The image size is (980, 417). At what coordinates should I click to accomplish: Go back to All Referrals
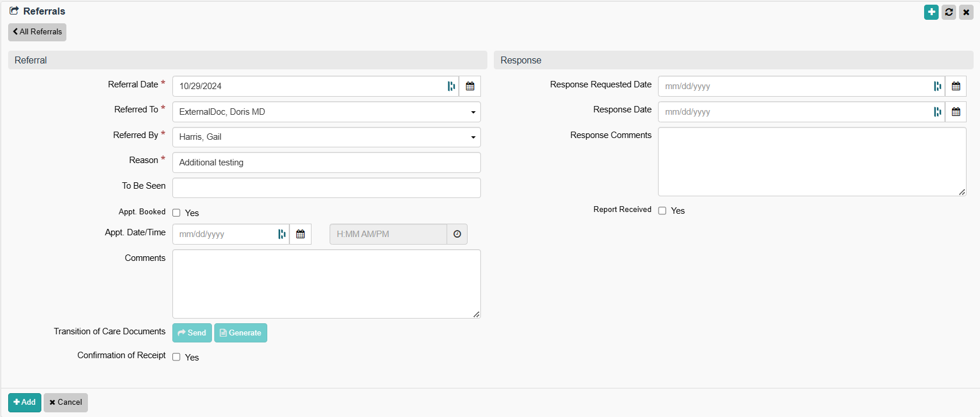37,32
